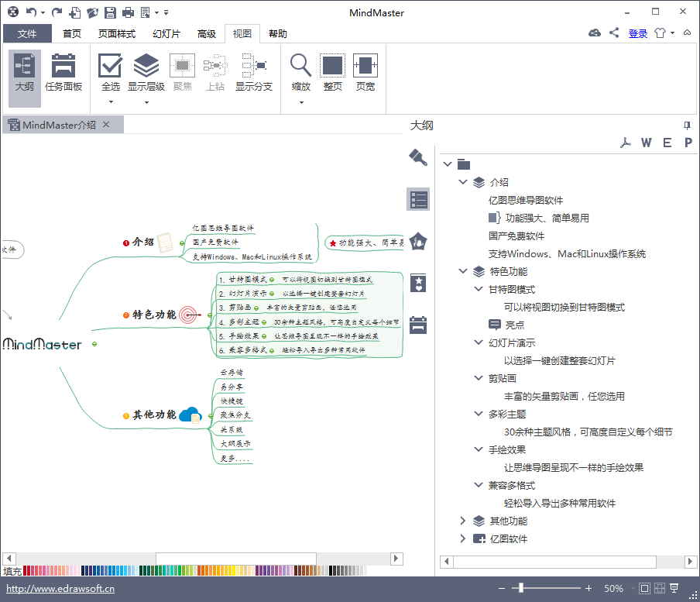Open the clipart side panel icon

[418, 241]
